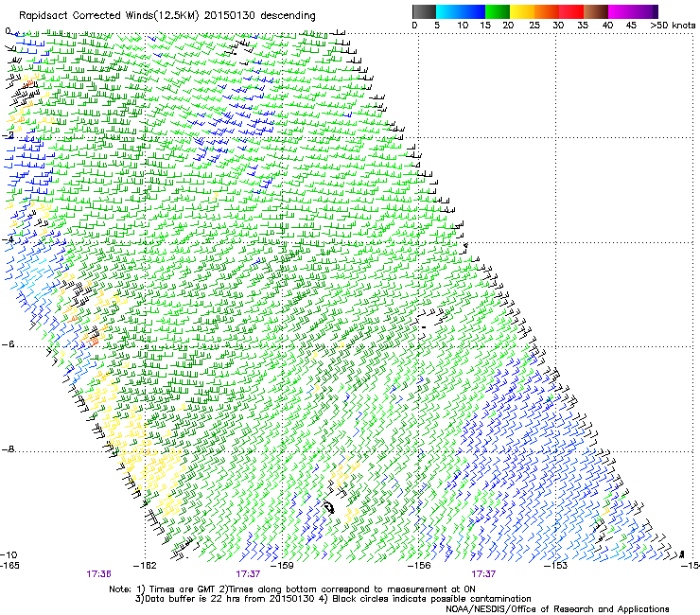The height and width of the screenshot is (615, 700).
Task: Click the yellow 20–25 knots legend swatch
Action: click(522, 11)
